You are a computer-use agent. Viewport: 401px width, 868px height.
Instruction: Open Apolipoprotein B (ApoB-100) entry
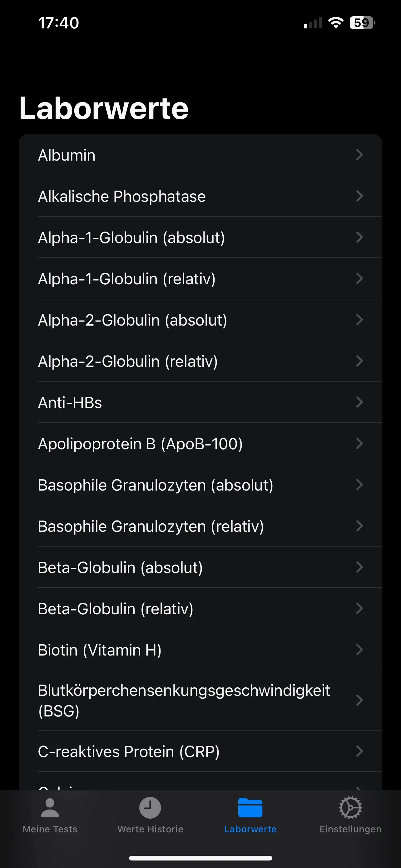pos(200,443)
